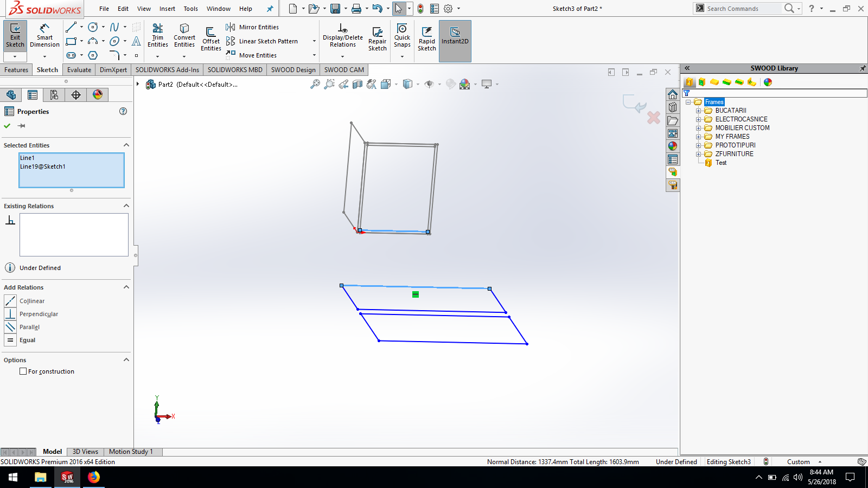Expand the Part2 feature tree arrow

coord(138,84)
